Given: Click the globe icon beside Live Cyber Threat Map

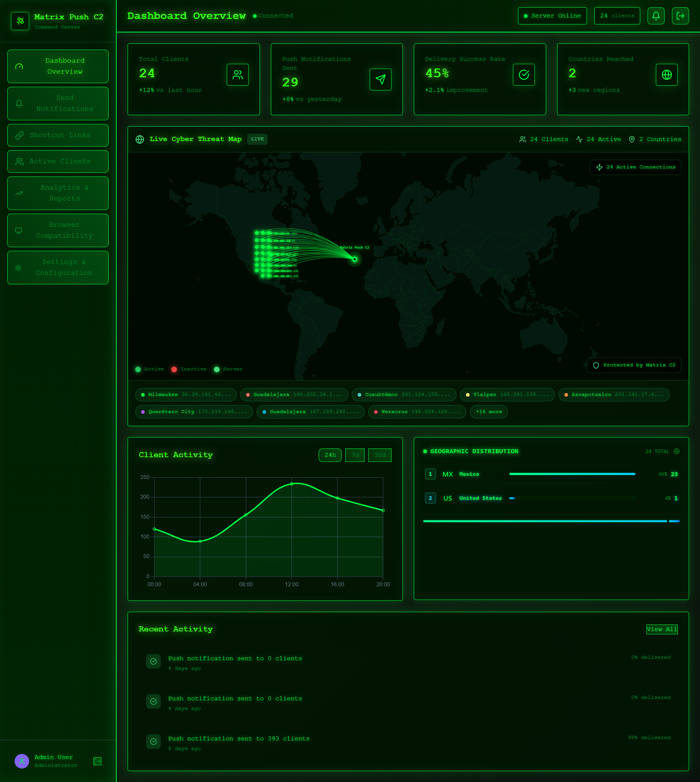Looking at the screenshot, I should tap(140, 139).
